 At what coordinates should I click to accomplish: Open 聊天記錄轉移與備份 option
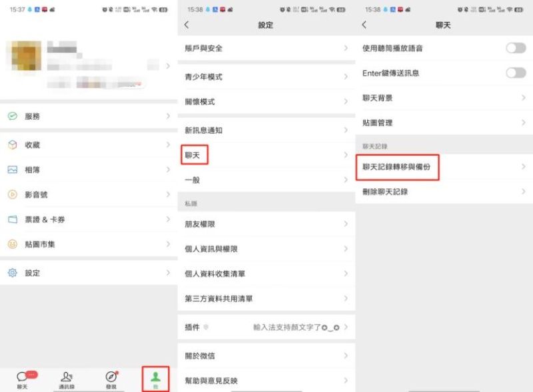pos(401,167)
